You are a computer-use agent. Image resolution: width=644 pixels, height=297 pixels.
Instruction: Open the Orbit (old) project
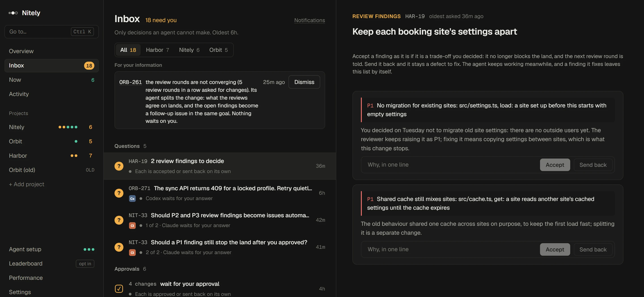(51, 170)
